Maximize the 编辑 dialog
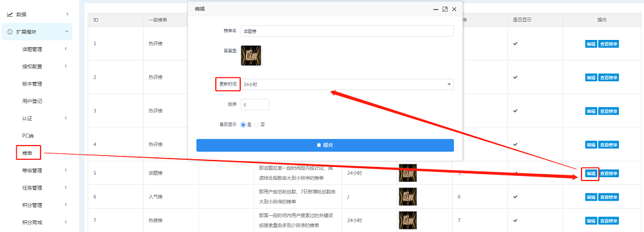Viewport: 644px width, 232px height. pyautogui.click(x=445, y=9)
